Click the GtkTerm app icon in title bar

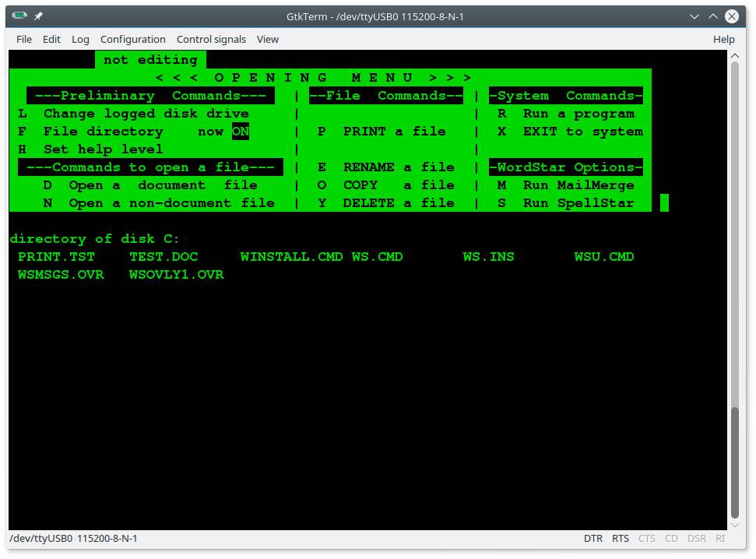19,16
